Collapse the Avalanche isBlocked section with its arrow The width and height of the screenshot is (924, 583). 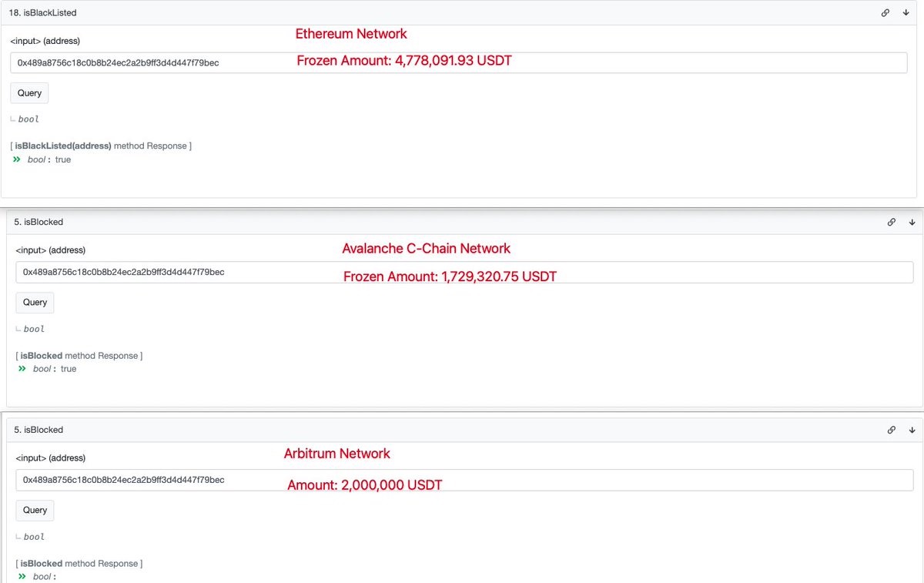pos(912,222)
